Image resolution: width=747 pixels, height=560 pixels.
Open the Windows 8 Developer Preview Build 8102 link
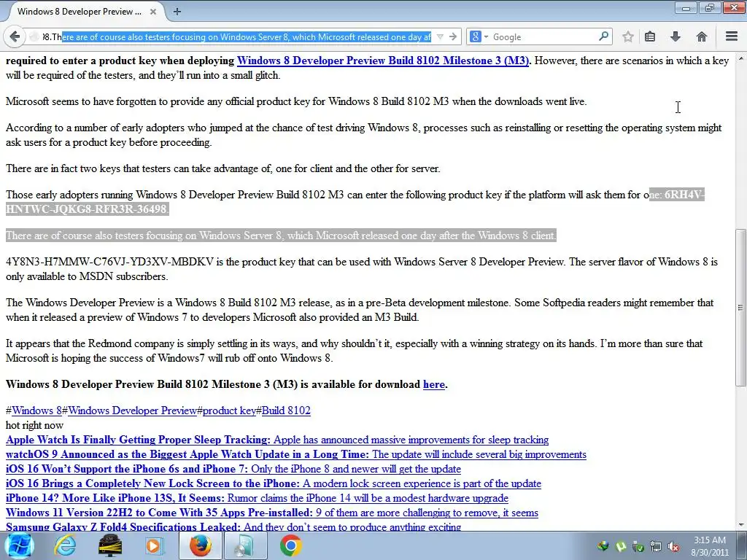coord(383,61)
